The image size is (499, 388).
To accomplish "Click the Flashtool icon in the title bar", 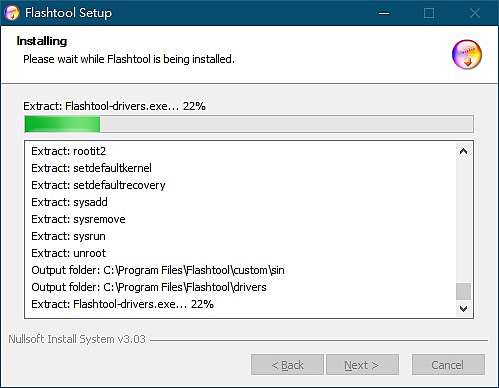I will tap(12, 13).
